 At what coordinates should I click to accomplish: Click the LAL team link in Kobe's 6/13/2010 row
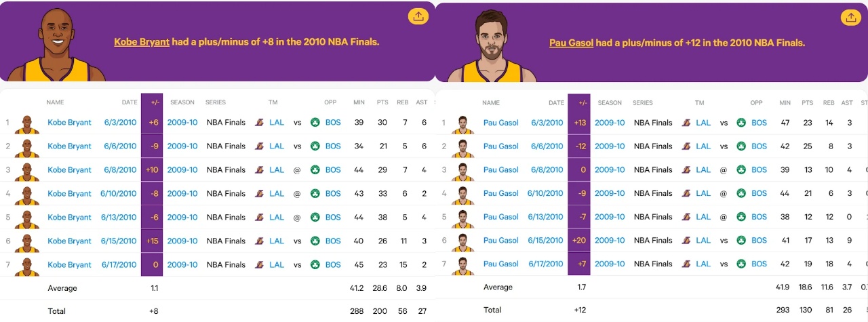click(x=277, y=218)
